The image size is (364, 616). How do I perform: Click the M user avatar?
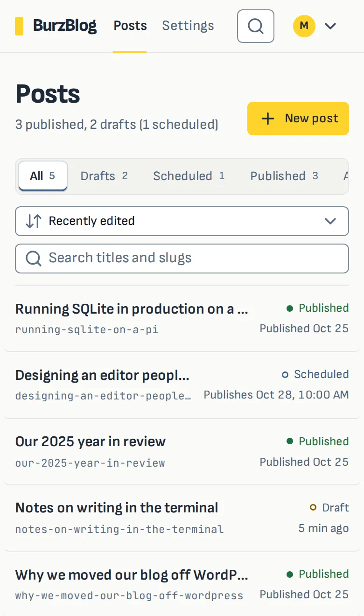pos(304,26)
